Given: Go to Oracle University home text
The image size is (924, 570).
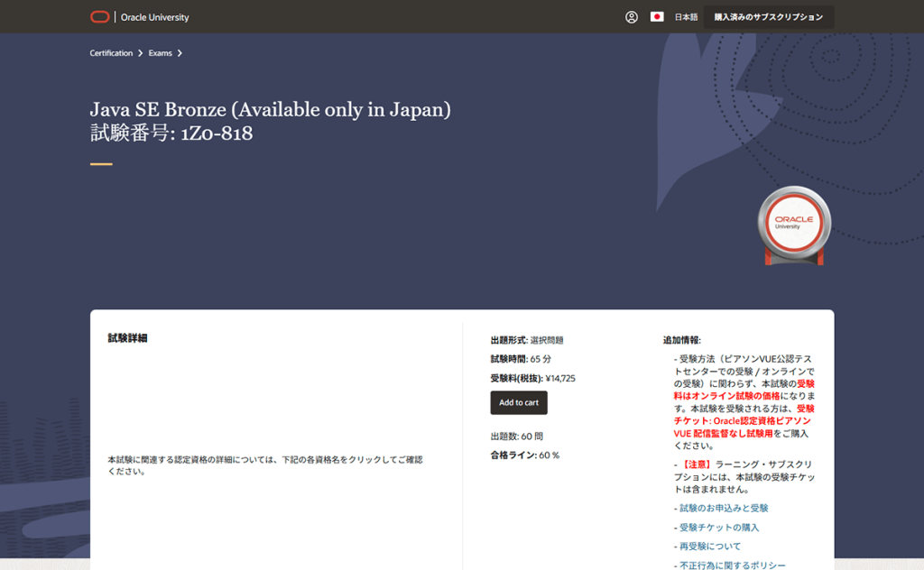Looking at the screenshot, I should [154, 17].
